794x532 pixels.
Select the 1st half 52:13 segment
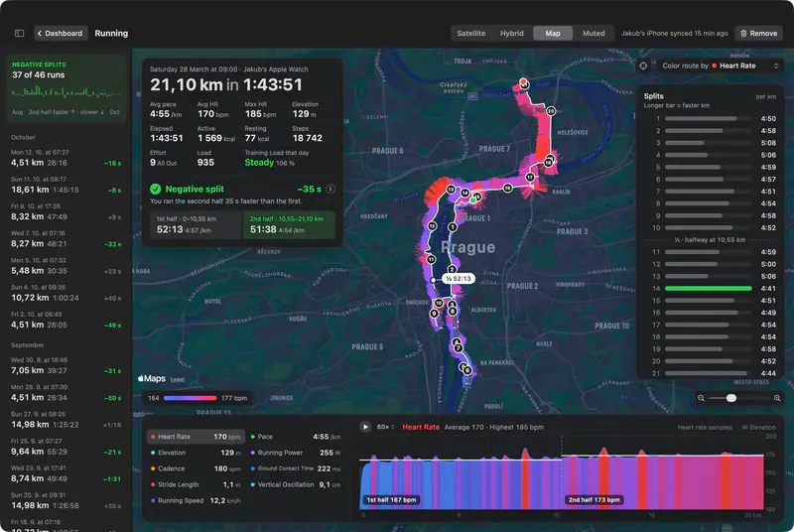[196, 224]
